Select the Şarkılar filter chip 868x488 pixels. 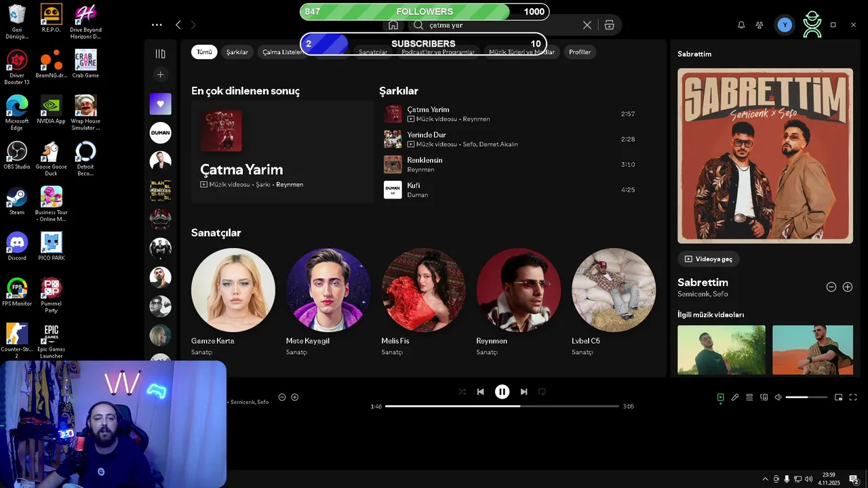click(x=237, y=52)
